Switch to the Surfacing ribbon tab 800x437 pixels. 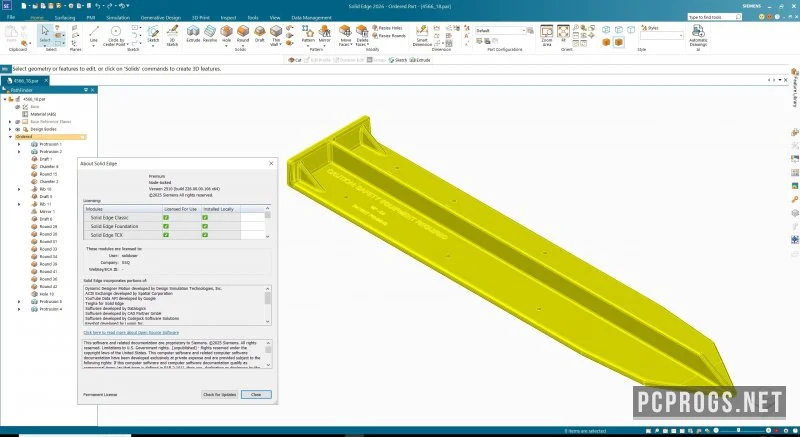pos(65,18)
